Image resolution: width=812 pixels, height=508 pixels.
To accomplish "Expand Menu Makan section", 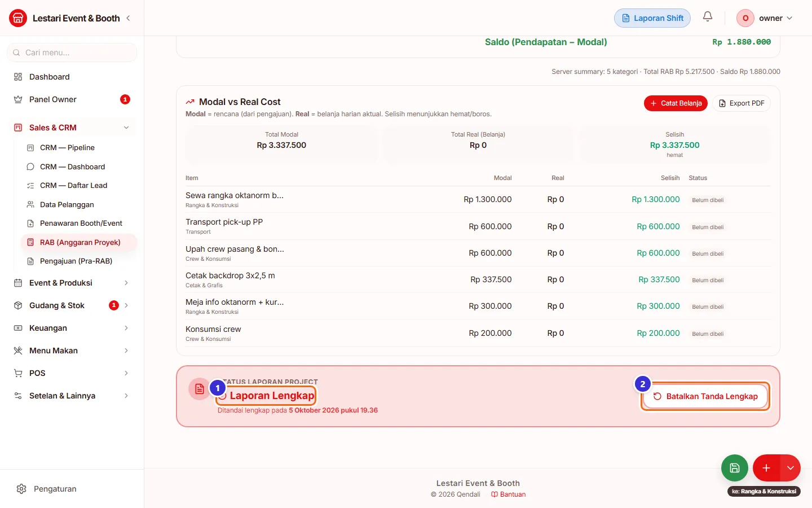I will click(x=72, y=351).
